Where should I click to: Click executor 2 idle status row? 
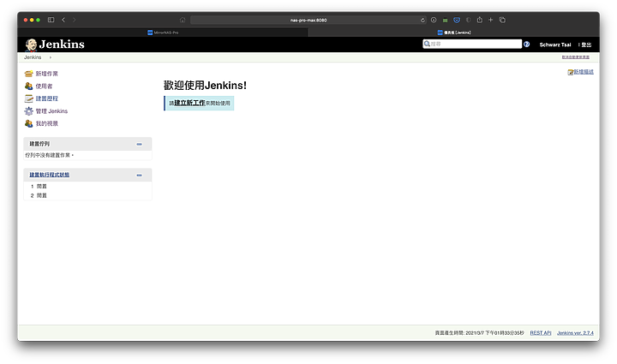pos(87,195)
